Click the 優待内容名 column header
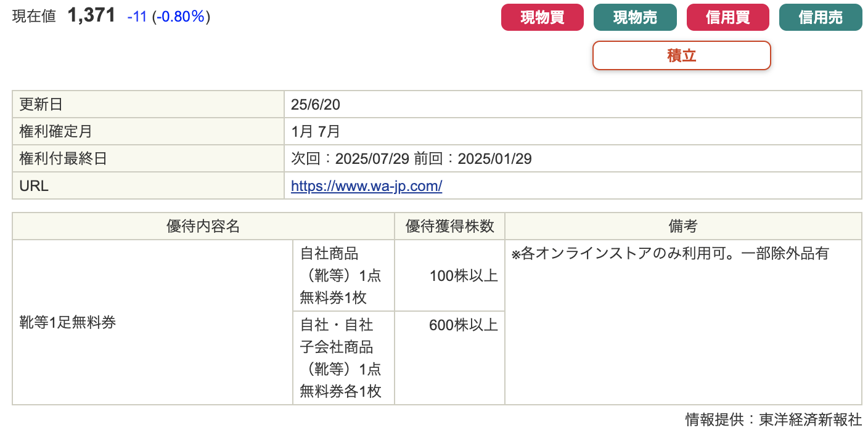Viewport: 868px width, 430px height. point(203,226)
